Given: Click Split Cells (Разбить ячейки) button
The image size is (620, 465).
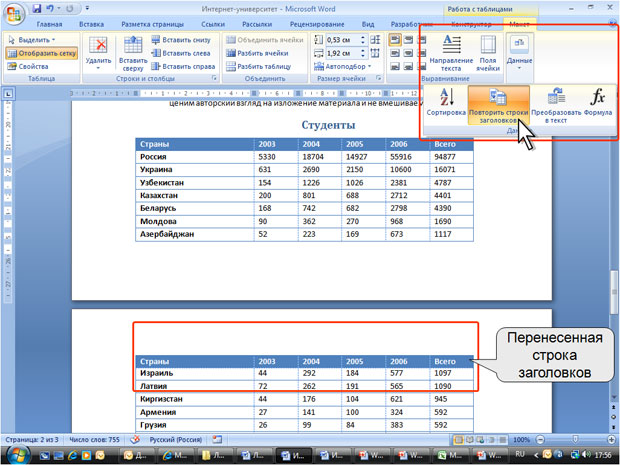Looking at the screenshot, I should pyautogui.click(x=258, y=53).
